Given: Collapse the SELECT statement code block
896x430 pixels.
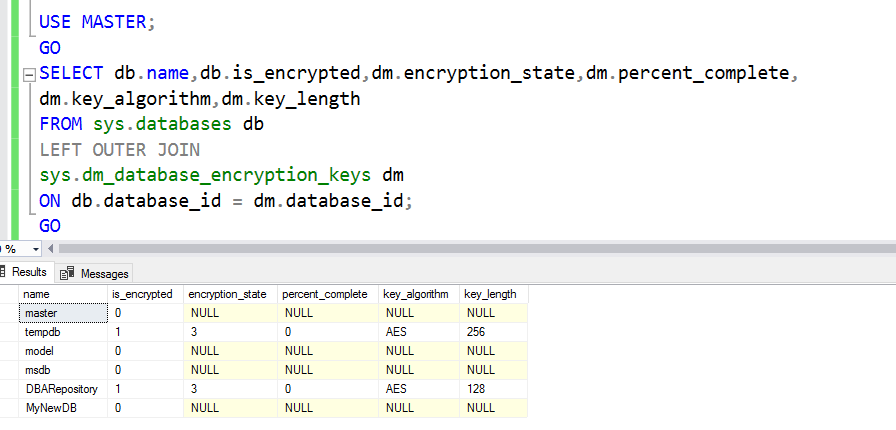Looking at the screenshot, I should (x=28, y=74).
